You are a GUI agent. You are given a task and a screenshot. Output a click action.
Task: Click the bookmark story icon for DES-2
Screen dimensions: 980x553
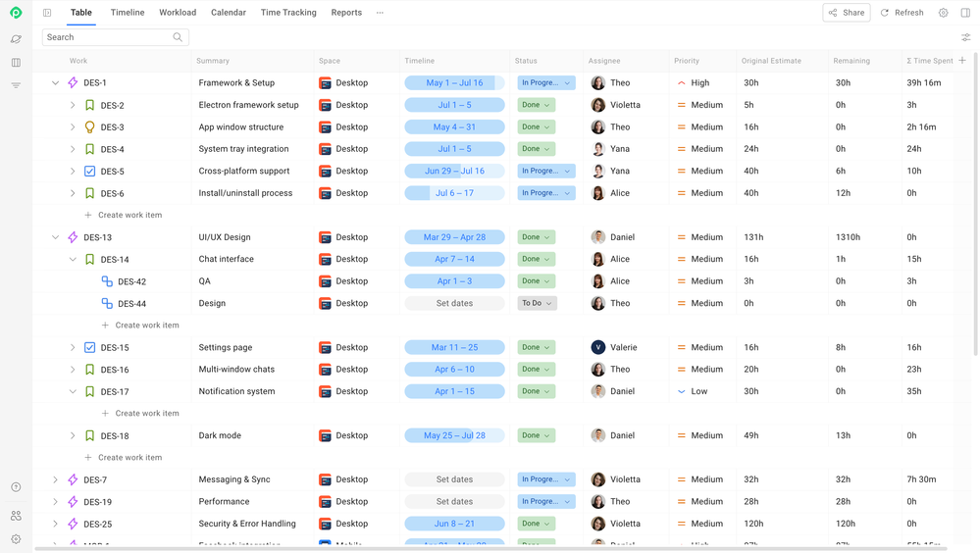90,105
